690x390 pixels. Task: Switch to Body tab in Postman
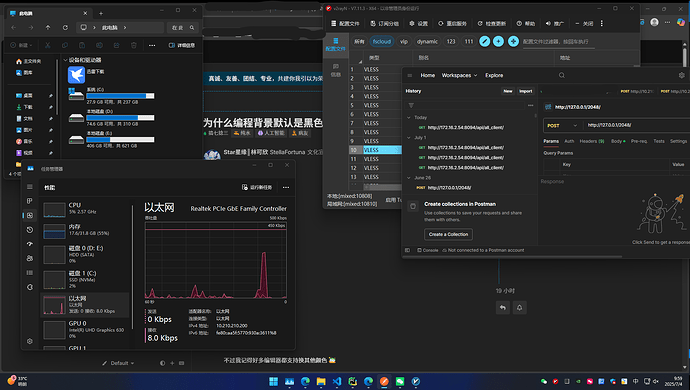pyautogui.click(x=618, y=141)
